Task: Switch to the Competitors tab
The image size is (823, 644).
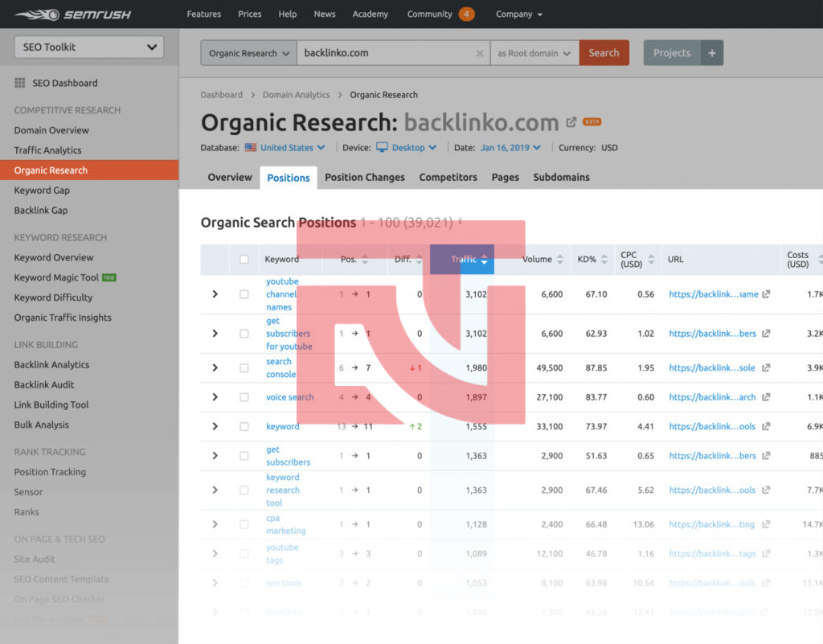Action: click(448, 178)
